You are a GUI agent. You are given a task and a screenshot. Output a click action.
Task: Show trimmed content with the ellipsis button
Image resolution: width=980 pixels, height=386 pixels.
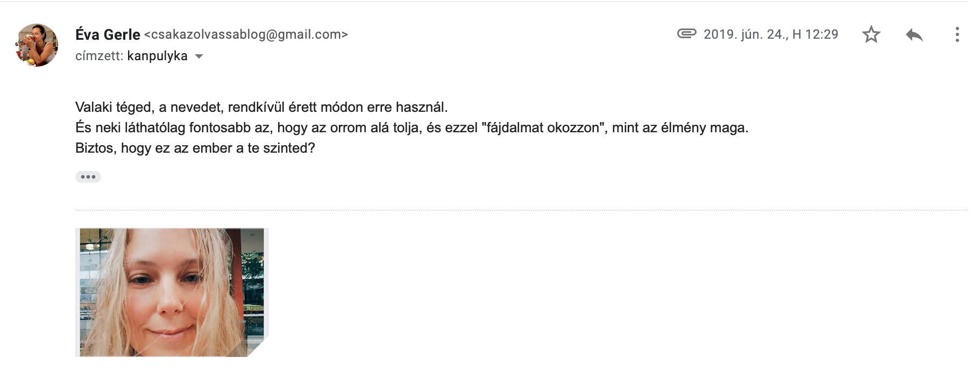coord(88,177)
